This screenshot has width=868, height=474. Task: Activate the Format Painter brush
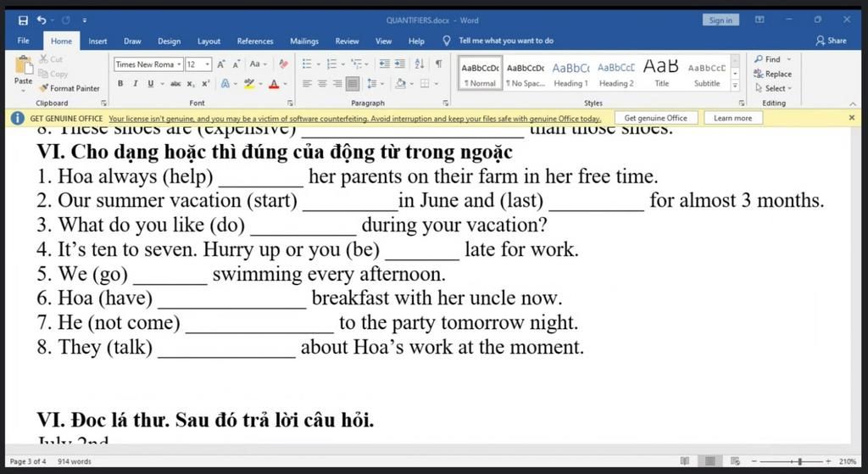[70, 88]
